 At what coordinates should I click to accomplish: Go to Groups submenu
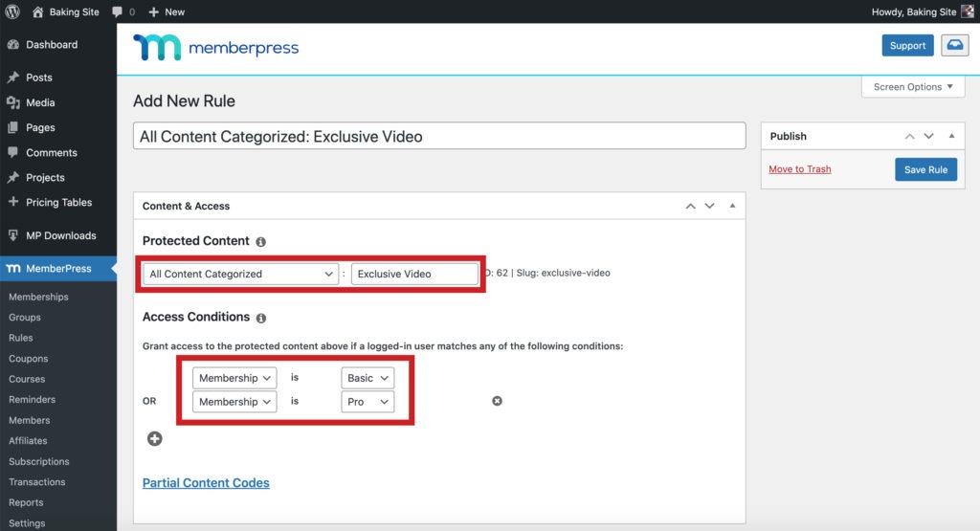coord(24,318)
